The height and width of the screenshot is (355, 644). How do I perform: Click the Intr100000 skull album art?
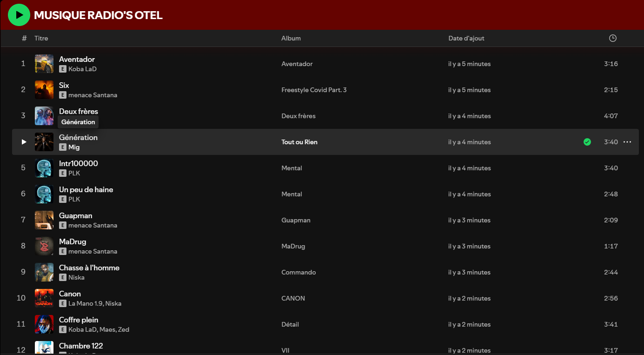click(x=44, y=168)
